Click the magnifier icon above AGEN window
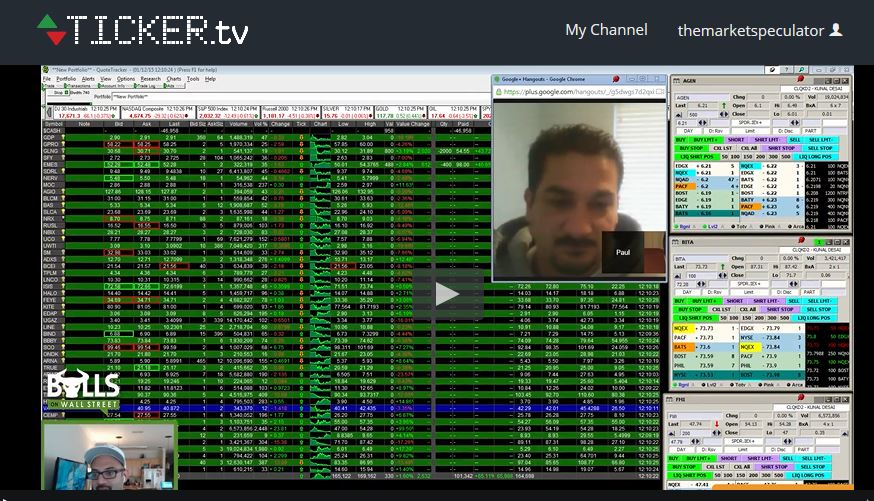Viewport: 874px width, 501px height. coord(801,70)
